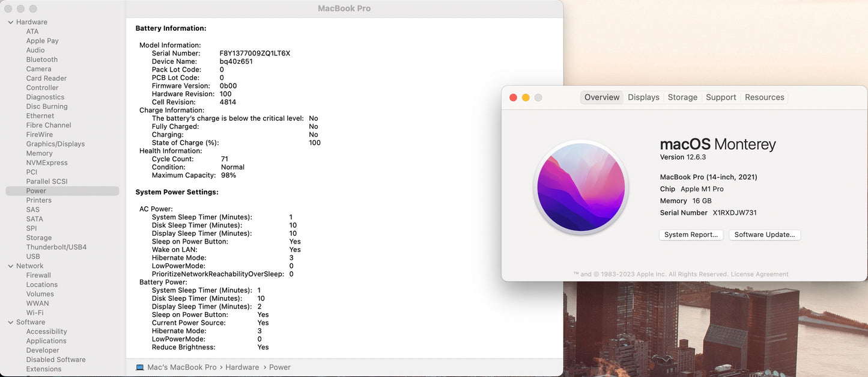Click the System Report button
This screenshot has width=868, height=377.
[691, 235]
